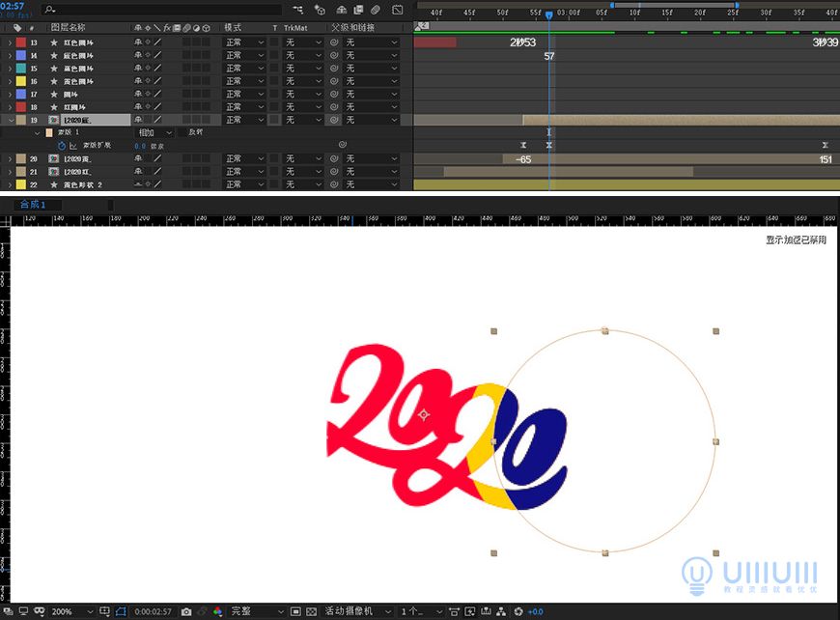Toggle the transparency grid in viewer bar
This screenshot has height=620, width=840.
311,611
